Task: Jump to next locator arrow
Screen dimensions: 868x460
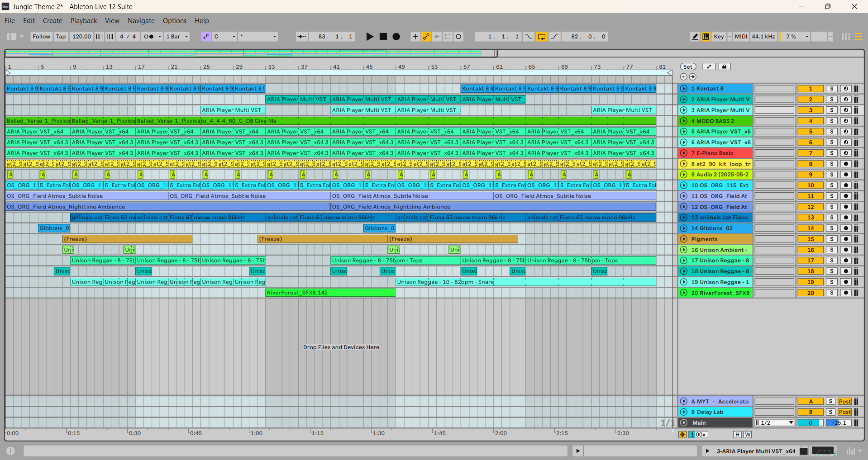Action: [x=692, y=77]
